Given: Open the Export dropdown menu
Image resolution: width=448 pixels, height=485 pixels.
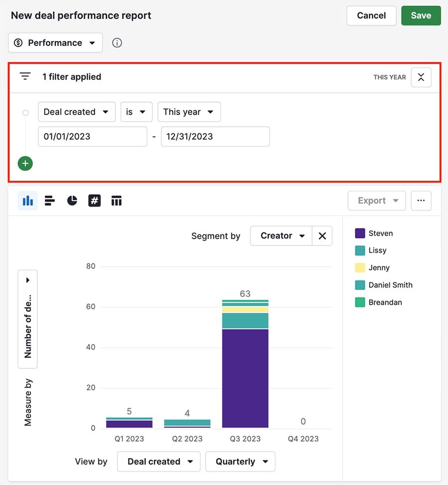Looking at the screenshot, I should coord(376,200).
